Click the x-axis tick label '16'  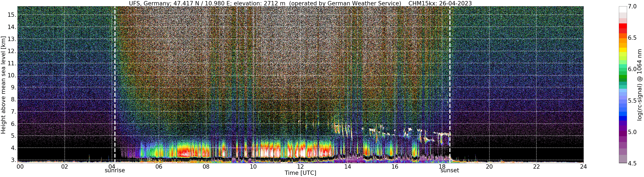(x=395, y=166)
